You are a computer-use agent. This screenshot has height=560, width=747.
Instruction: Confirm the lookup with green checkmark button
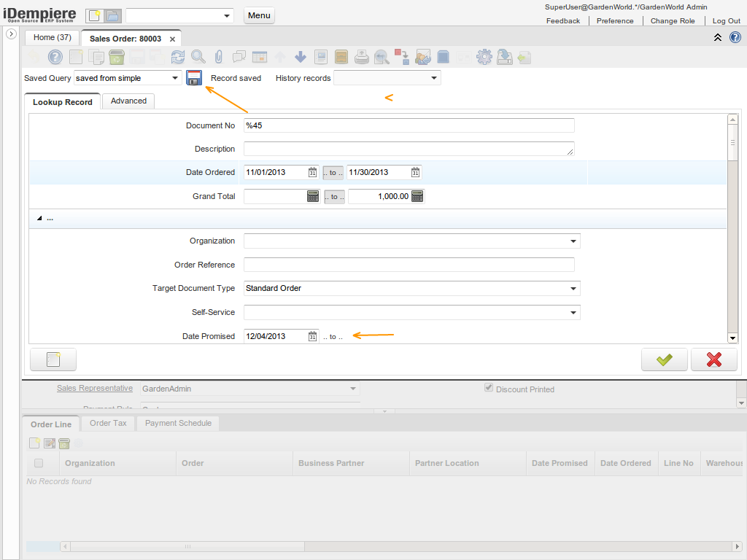(664, 359)
